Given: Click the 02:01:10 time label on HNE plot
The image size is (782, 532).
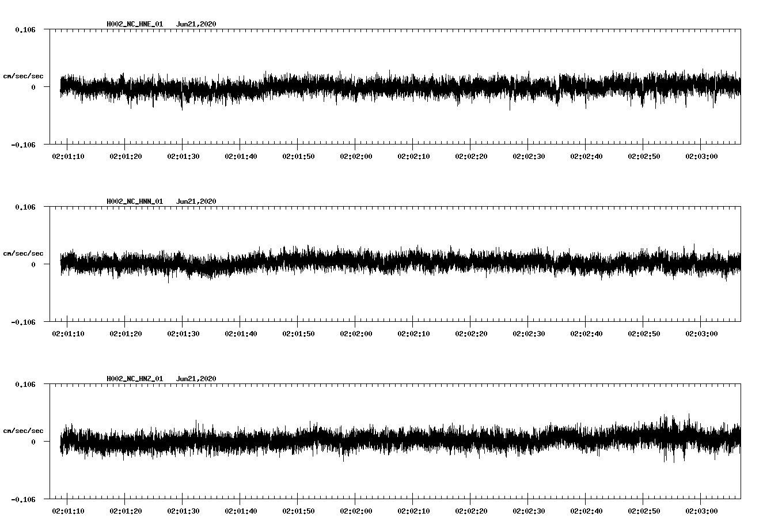Looking at the screenshot, I should point(68,157).
